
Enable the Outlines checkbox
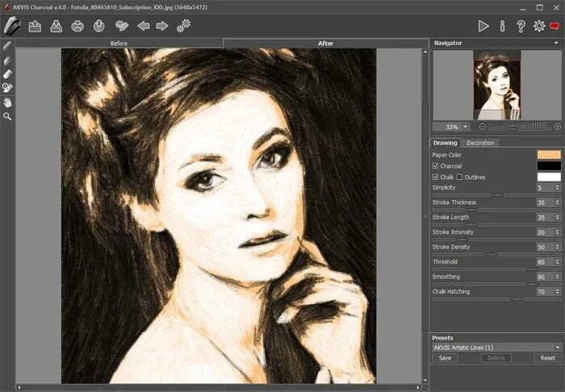[x=460, y=177]
